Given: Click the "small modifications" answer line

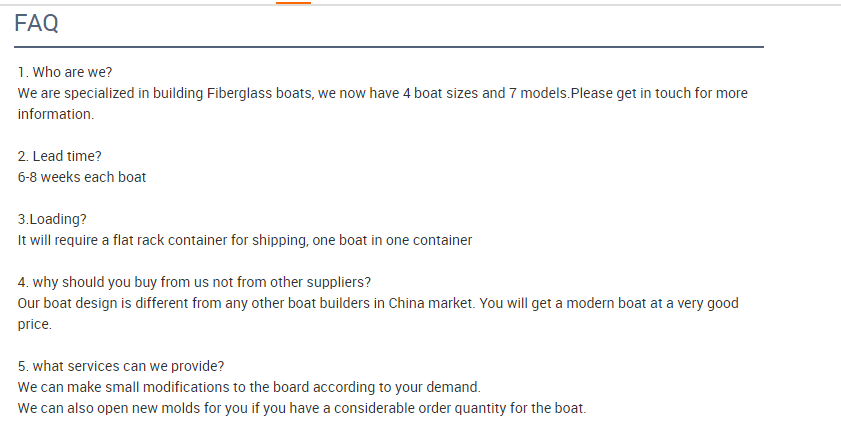Looking at the screenshot, I should [250, 387].
